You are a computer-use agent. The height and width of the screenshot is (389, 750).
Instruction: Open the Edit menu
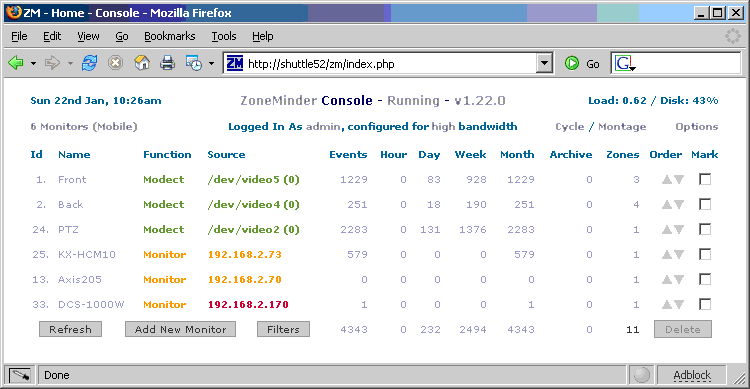pos(52,36)
